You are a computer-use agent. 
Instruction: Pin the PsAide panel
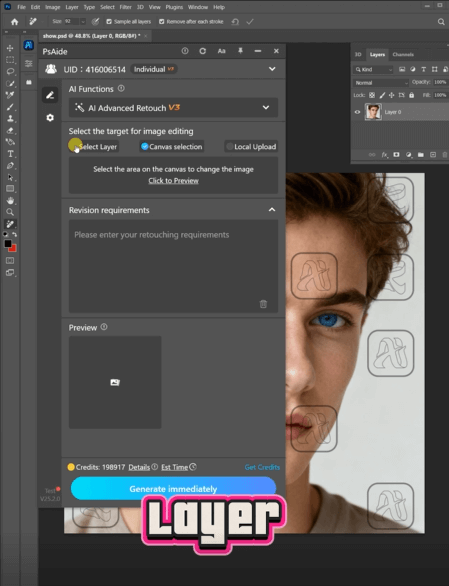(x=240, y=51)
